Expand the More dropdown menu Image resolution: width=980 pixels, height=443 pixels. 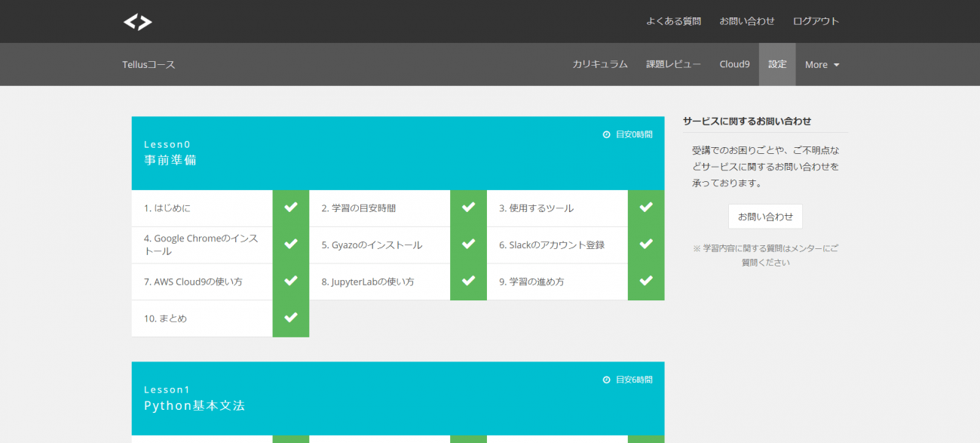[822, 65]
